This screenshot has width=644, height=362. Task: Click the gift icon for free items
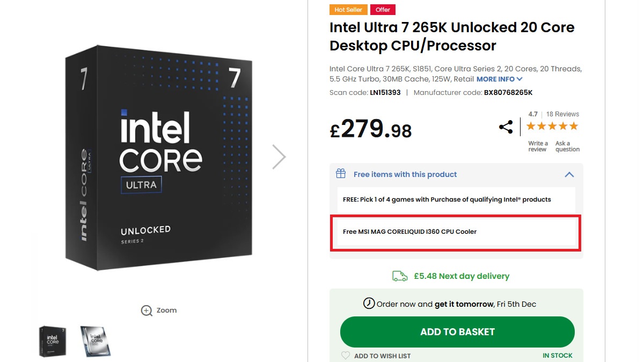coord(341,174)
